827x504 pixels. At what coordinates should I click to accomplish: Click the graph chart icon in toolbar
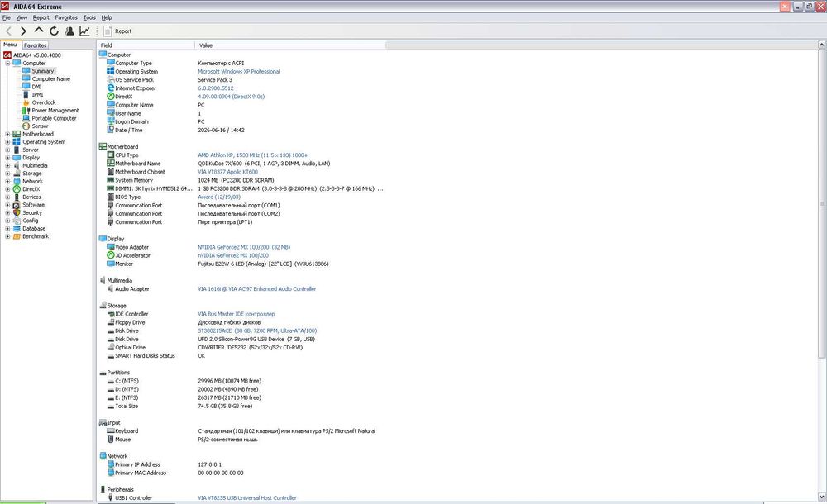tap(84, 31)
